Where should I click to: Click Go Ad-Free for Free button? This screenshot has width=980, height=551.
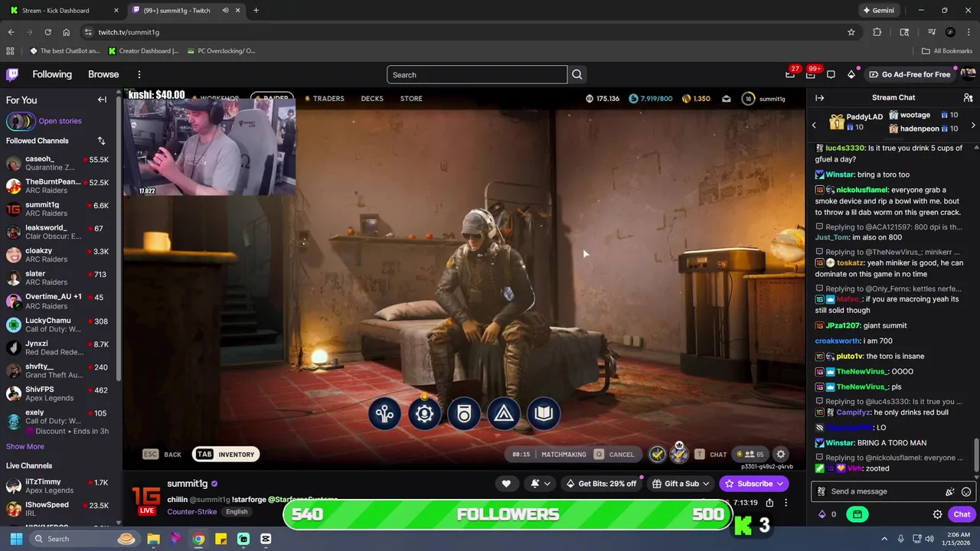tap(910, 74)
